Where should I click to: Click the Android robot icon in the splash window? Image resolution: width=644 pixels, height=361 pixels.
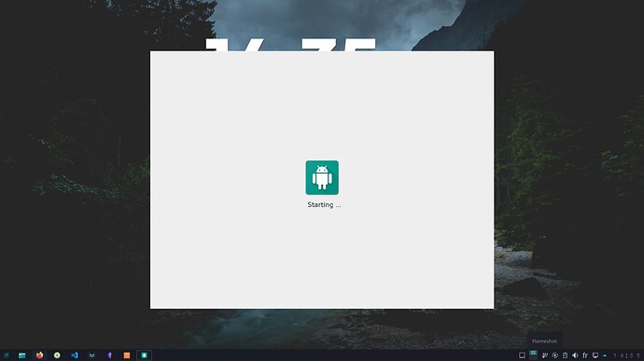(x=322, y=177)
